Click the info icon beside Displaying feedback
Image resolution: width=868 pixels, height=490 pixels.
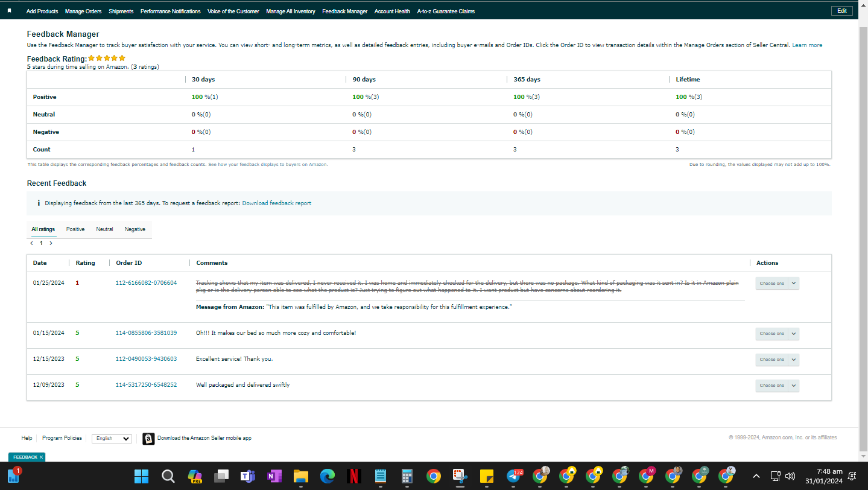pyautogui.click(x=39, y=203)
